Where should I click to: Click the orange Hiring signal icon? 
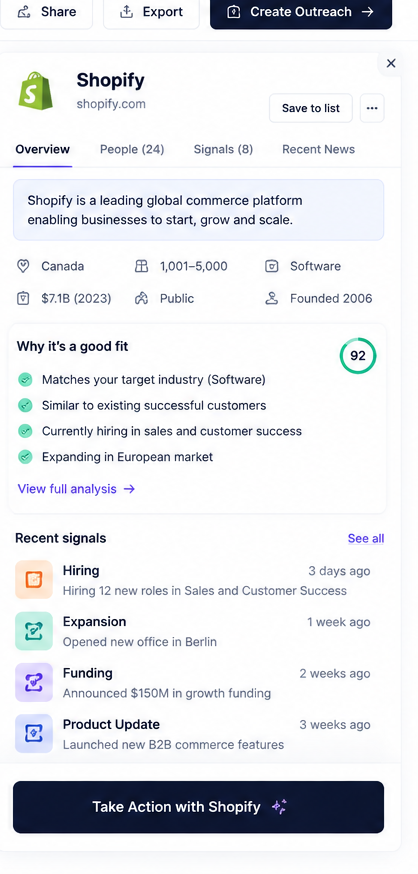(34, 580)
